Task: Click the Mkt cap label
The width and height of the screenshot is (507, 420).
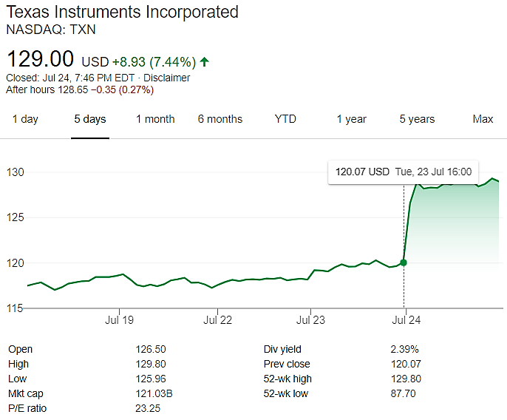Action: [26, 394]
